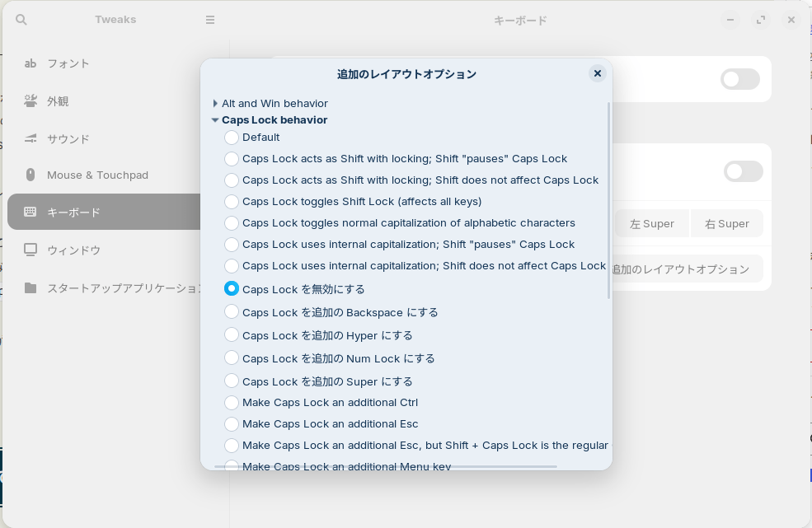Close the Tweaks window
This screenshot has height=528, width=812.
[x=791, y=20]
